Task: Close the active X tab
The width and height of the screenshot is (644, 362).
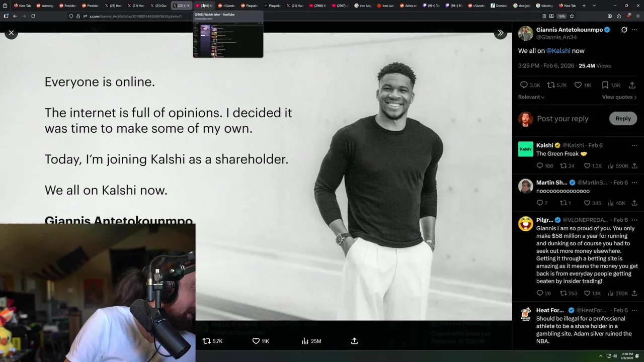Action: point(189,6)
